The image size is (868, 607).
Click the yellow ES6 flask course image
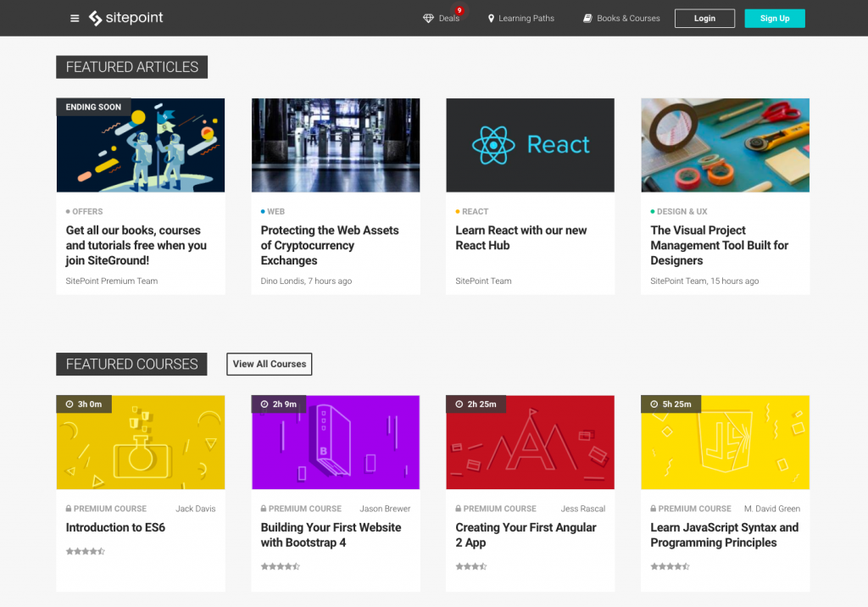tap(141, 442)
